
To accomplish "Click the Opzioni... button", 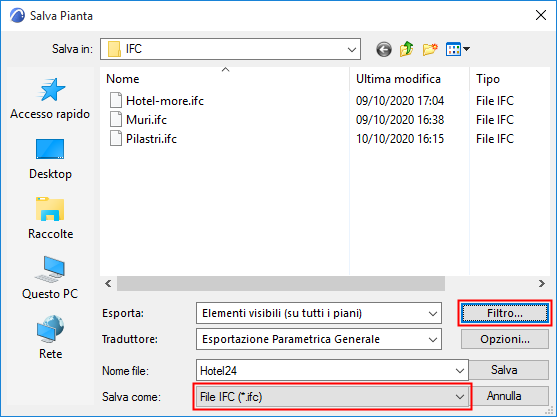I will point(505,339).
